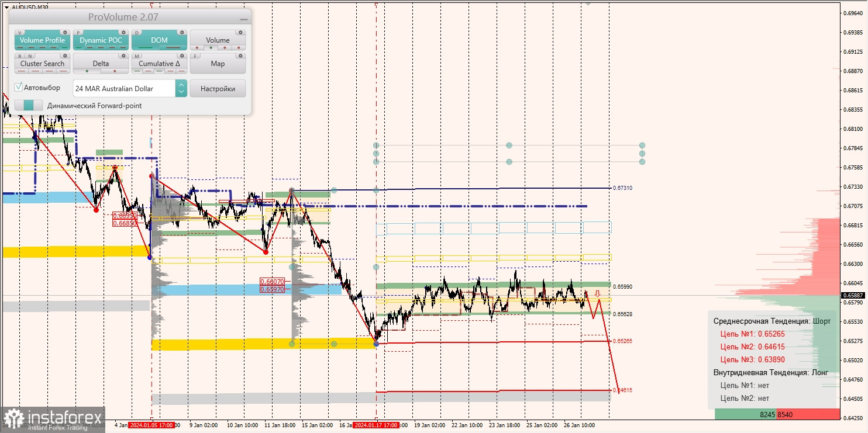868x433 pixels.
Task: Click the V hotkey tab on Volume Profile
Action: click(x=19, y=32)
